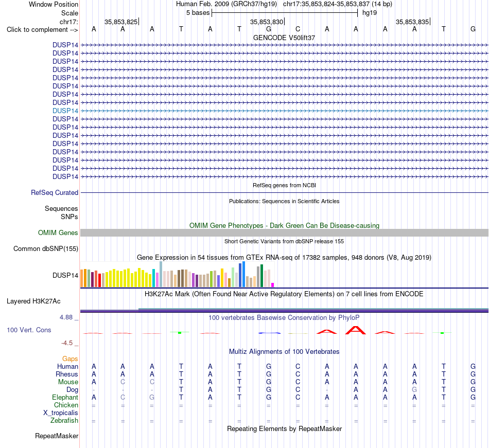489x448 pixels.
Task: Click the Mouse species label
Action: (68, 382)
